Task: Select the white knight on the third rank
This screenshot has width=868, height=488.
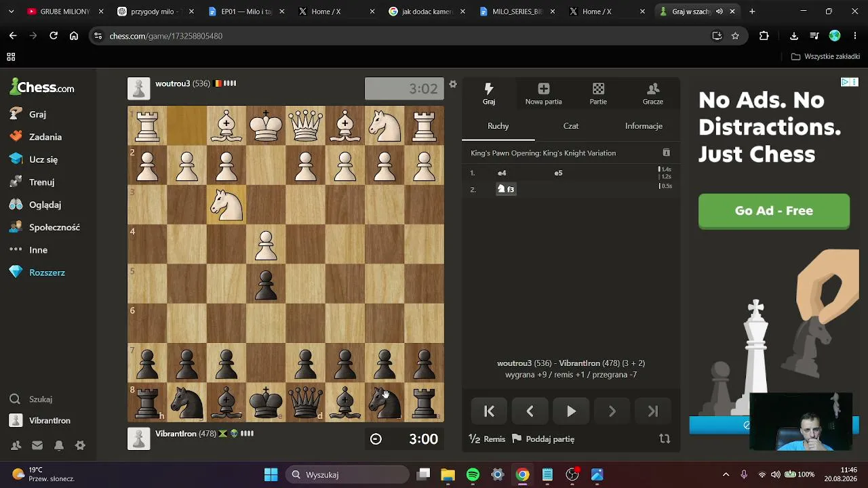Action: point(226,205)
